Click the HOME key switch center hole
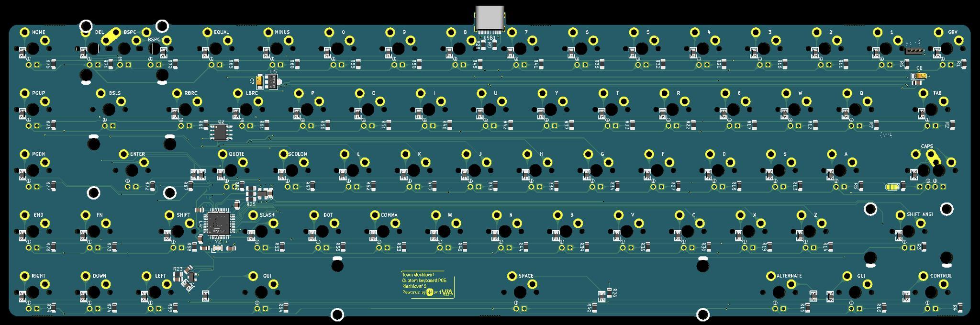Image resolution: width=980 pixels, height=325 pixels. click(33, 48)
